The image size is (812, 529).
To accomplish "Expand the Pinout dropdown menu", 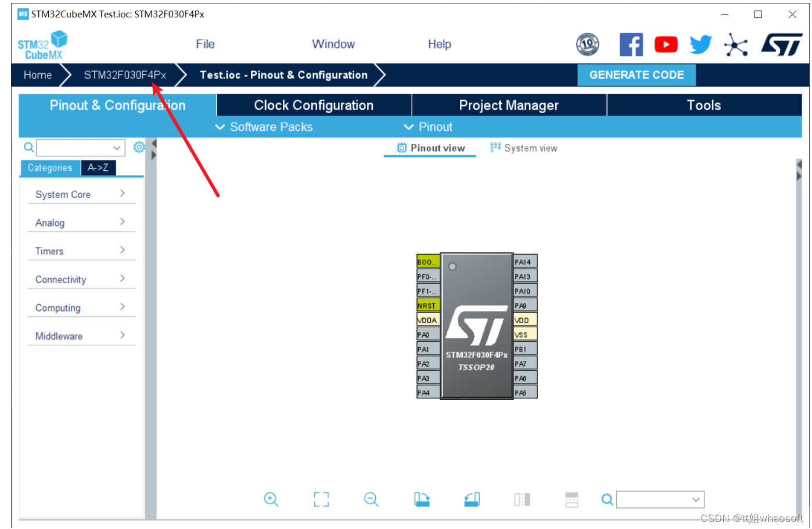I will 428,127.
